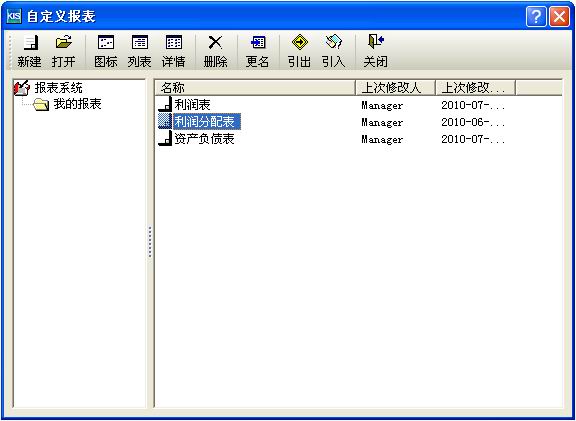576x421 pixels.
Task: Export report with 引出 icon
Action: pyautogui.click(x=300, y=43)
